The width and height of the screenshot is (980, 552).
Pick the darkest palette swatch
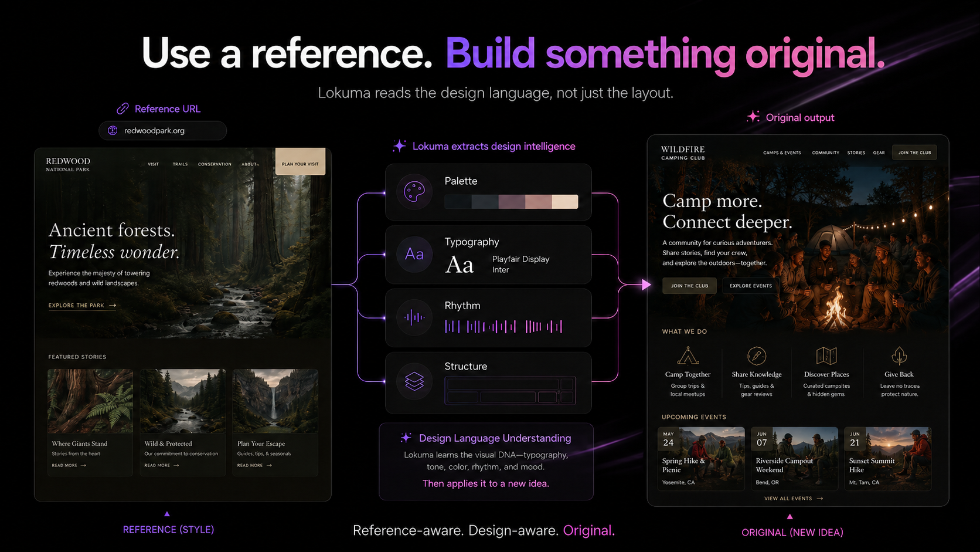coord(458,202)
